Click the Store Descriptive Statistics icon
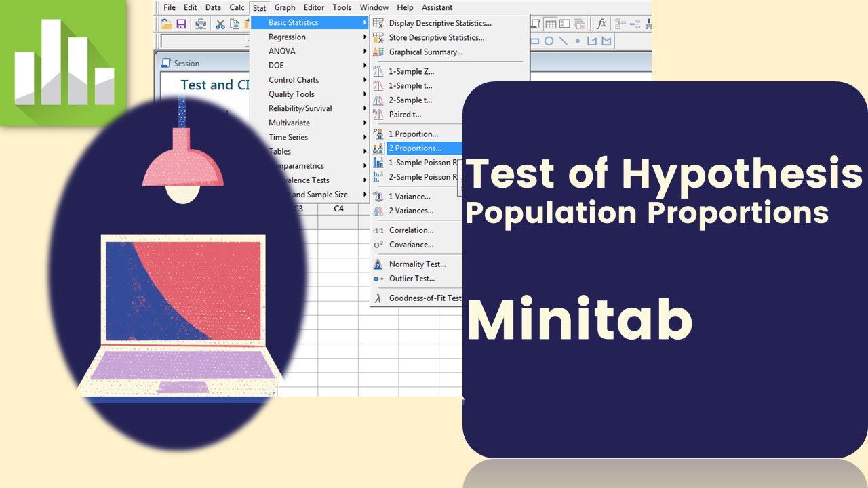 pyautogui.click(x=378, y=37)
